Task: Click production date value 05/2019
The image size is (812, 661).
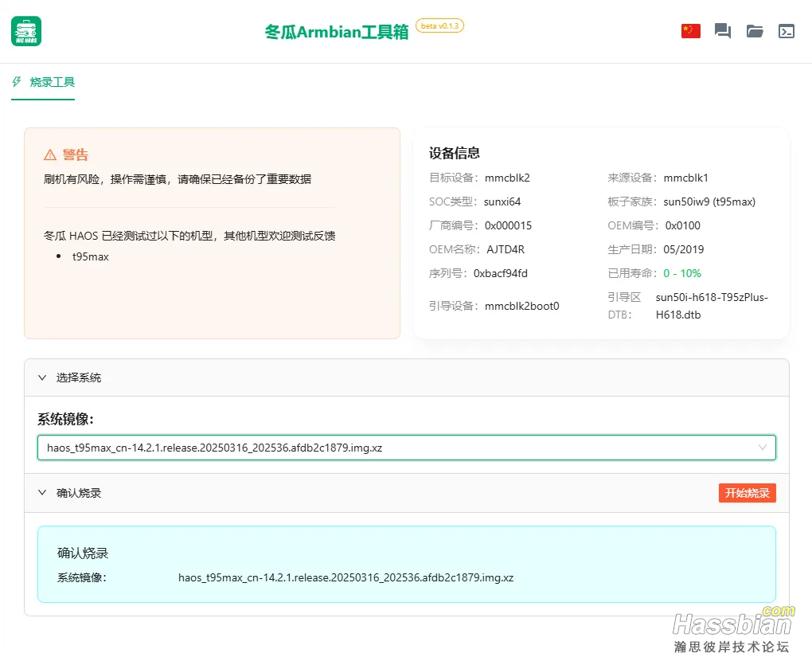Action: pyautogui.click(x=684, y=249)
